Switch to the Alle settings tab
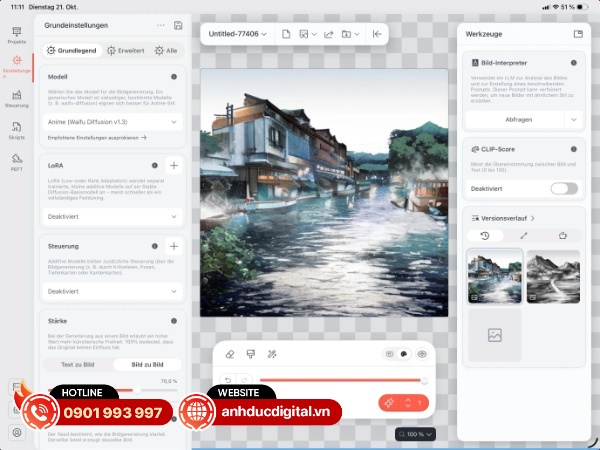The image size is (600, 450). [x=166, y=50]
